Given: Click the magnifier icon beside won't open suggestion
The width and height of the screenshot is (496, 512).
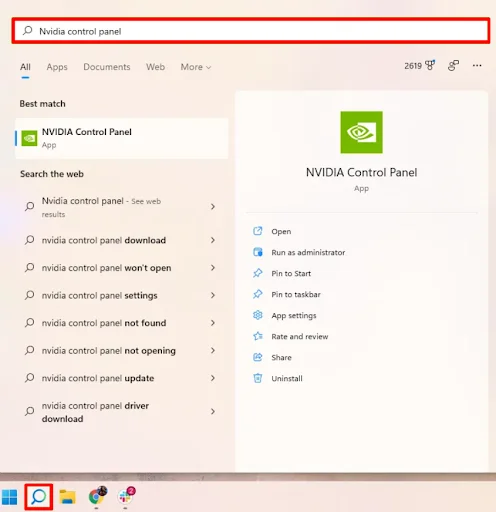Looking at the screenshot, I should pyautogui.click(x=29, y=268).
